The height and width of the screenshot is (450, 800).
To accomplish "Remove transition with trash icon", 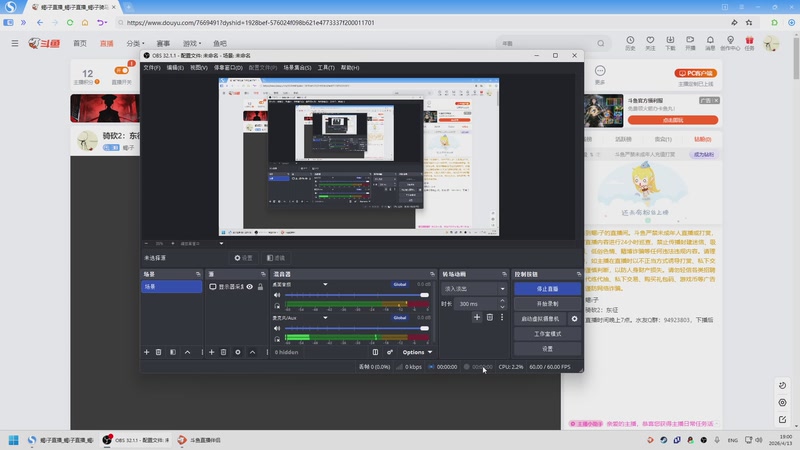I will pos(490,317).
